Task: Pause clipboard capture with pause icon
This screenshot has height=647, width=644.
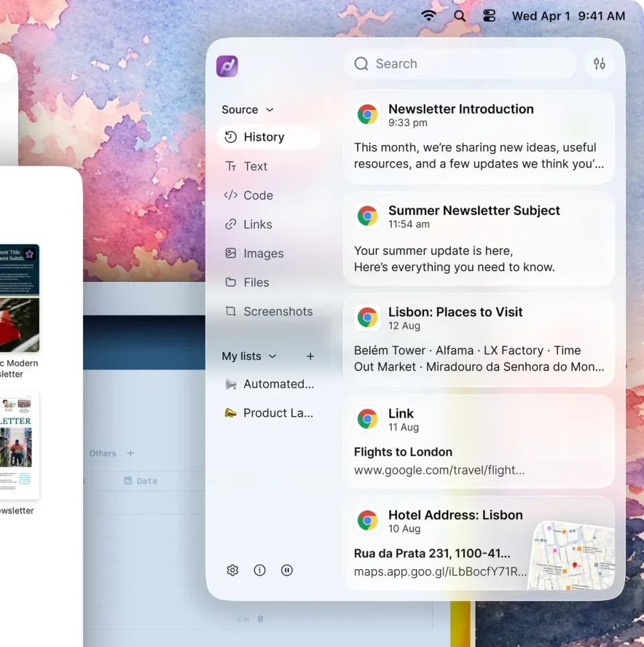Action: (286, 570)
